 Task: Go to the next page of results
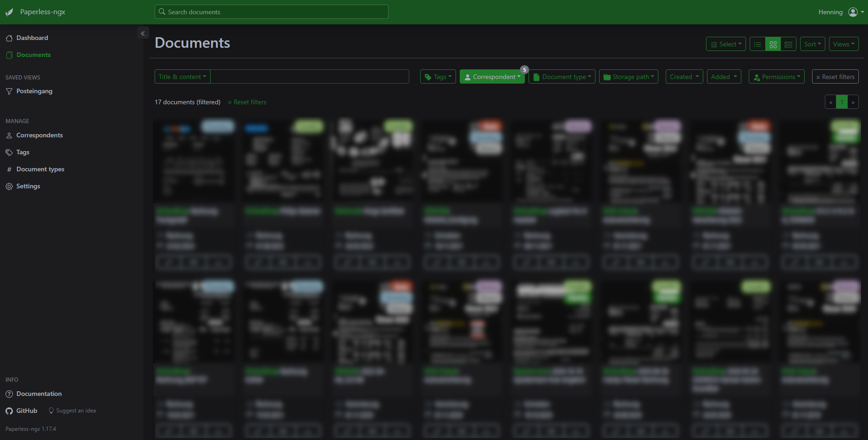click(853, 102)
